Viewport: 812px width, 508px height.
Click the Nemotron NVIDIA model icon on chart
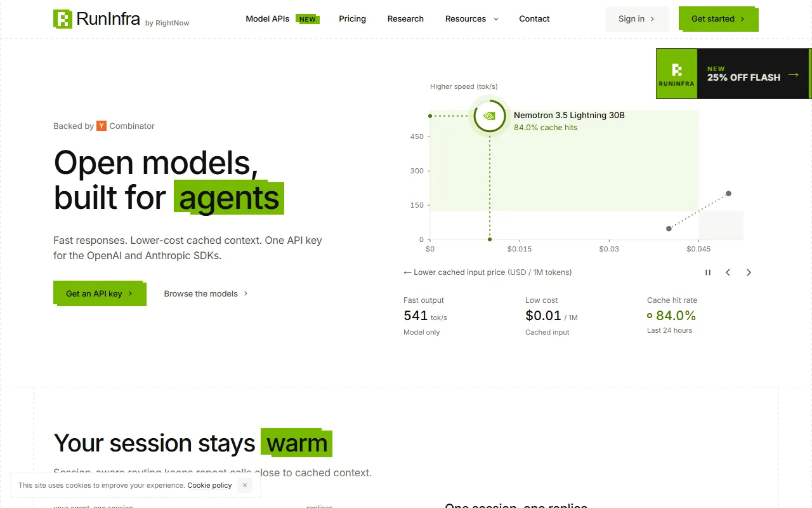(489, 116)
